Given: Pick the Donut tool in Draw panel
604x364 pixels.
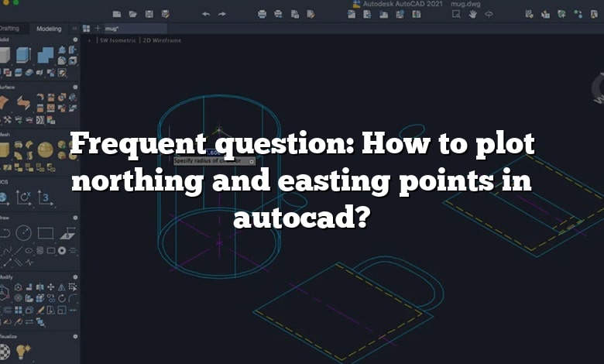Looking at the screenshot, I should pyautogui.click(x=62, y=251).
